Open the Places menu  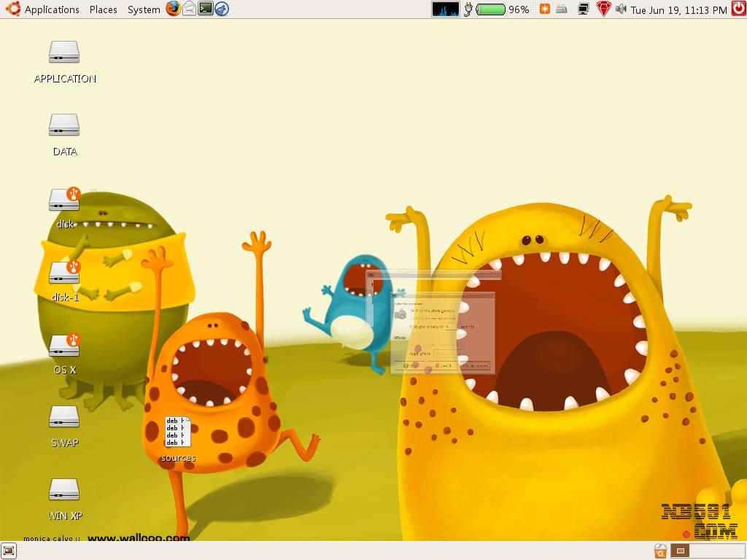[103, 9]
